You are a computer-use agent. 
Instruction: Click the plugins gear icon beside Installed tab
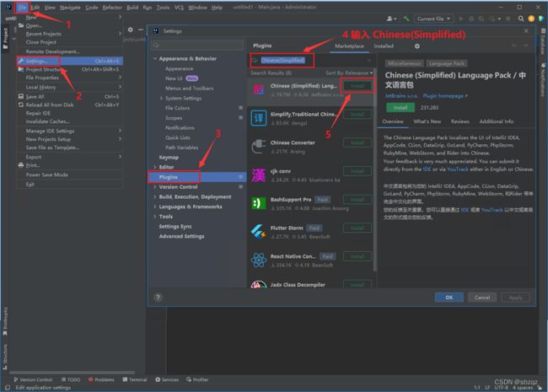click(417, 46)
